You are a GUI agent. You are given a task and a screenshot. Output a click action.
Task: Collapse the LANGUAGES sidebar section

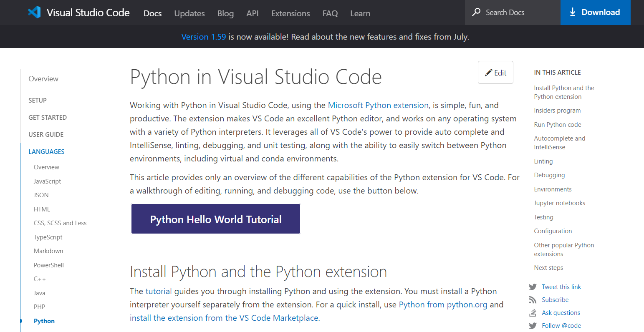tap(46, 152)
